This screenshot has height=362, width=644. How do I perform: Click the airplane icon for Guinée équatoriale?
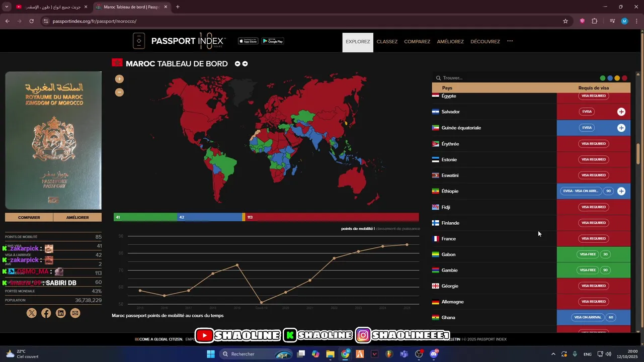(621, 128)
